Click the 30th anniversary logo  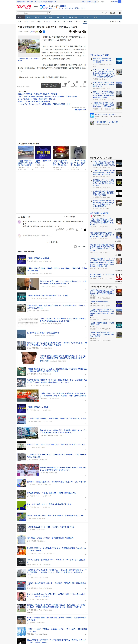[x=44, y=7]
